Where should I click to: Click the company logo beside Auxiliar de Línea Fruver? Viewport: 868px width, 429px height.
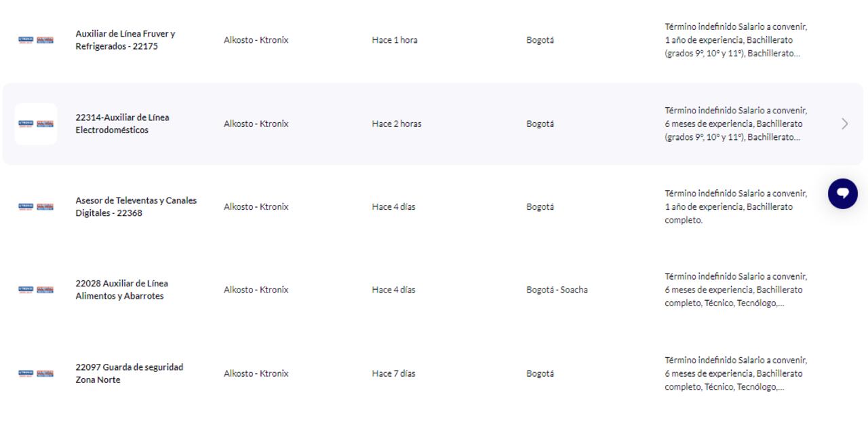[x=36, y=40]
